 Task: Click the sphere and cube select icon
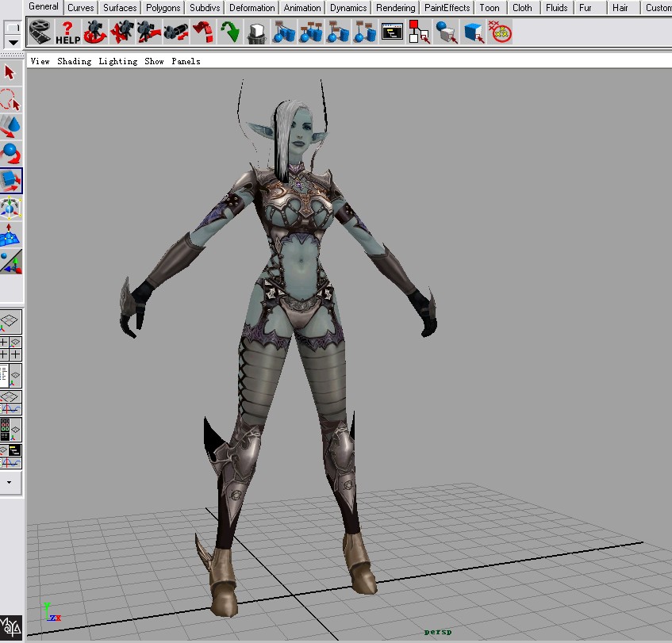[x=446, y=33]
